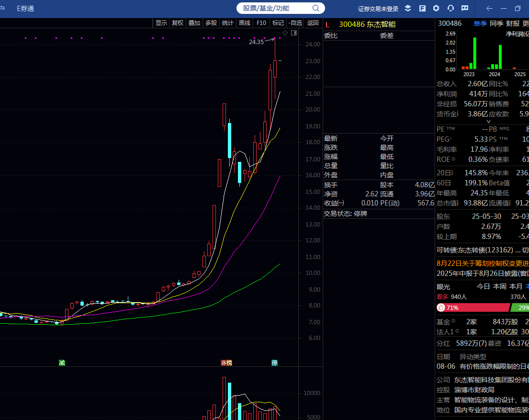Open the 复权 toolbar menu
Screen dimensions: 529x420
click(x=178, y=23)
